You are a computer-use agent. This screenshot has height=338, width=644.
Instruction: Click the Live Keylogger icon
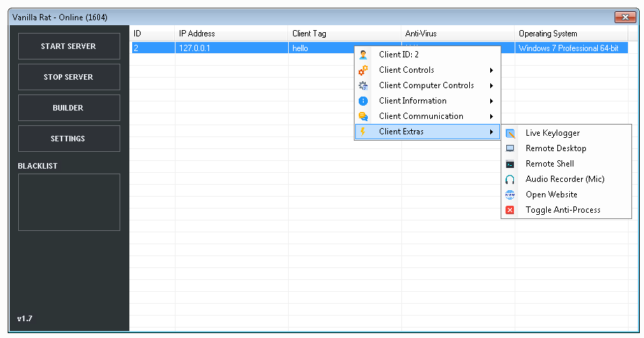[510, 133]
